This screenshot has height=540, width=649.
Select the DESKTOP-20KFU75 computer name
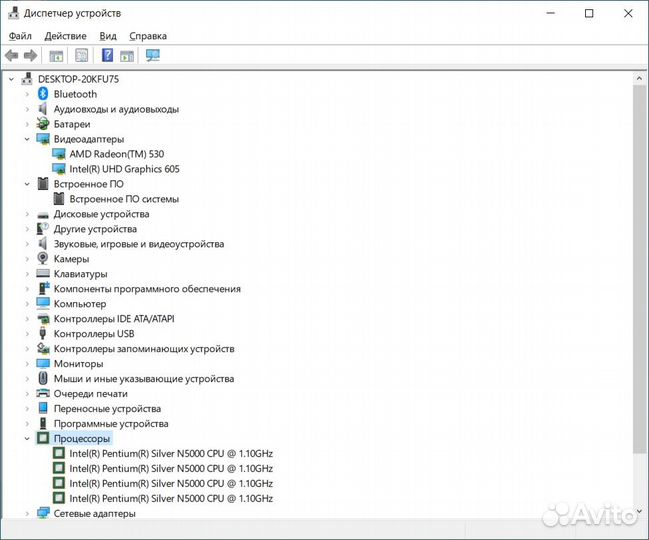point(79,79)
